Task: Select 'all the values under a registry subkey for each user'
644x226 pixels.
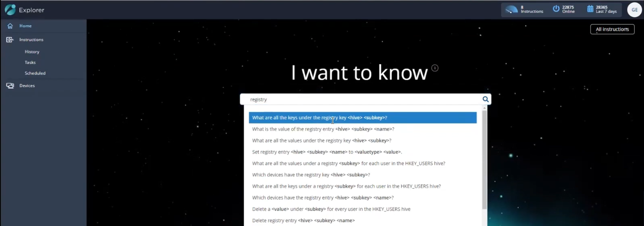Action: click(362, 163)
